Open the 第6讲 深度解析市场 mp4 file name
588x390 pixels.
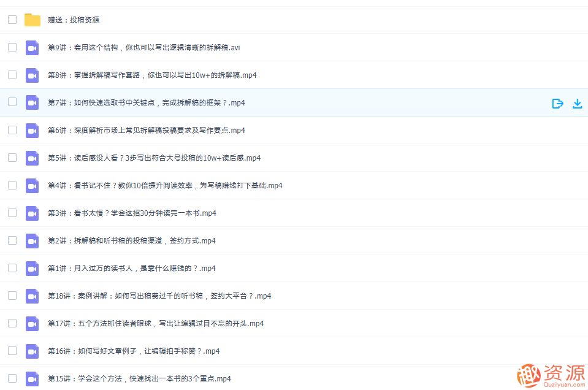[146, 131]
